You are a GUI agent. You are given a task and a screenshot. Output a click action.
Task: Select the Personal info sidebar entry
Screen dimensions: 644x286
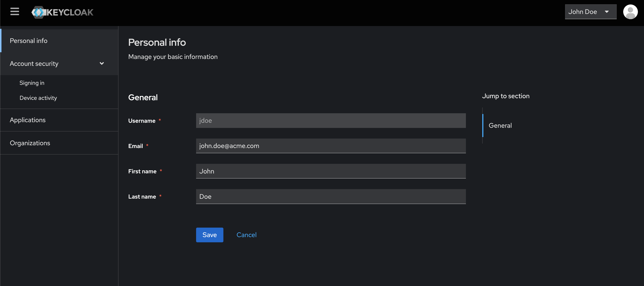pyautogui.click(x=28, y=41)
